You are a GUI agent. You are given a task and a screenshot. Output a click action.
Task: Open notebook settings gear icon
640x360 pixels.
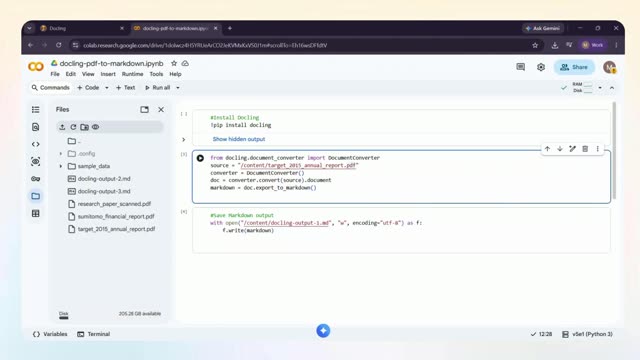tap(541, 67)
